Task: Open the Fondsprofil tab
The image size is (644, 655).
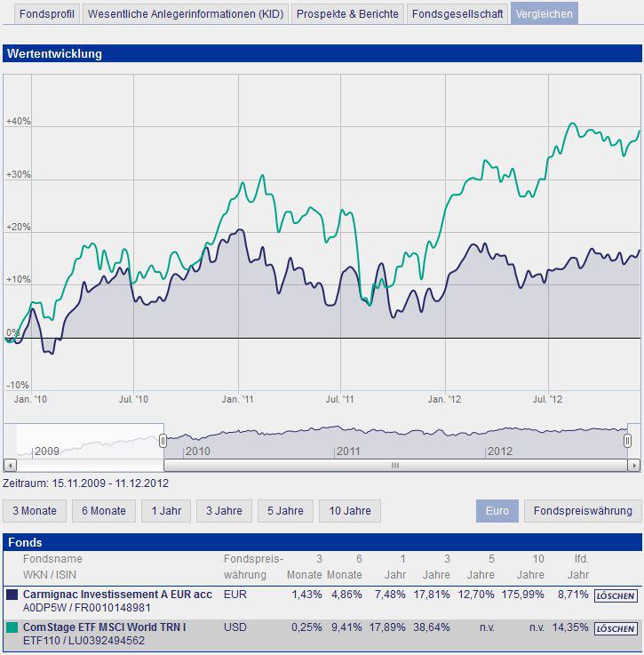Action: [47, 14]
